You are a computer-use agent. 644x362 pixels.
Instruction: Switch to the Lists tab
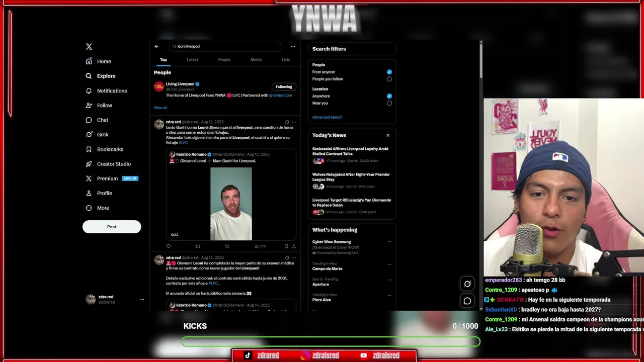[x=286, y=60]
